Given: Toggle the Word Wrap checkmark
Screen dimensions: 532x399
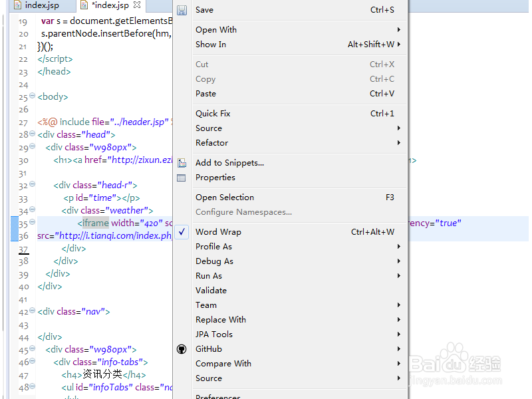Looking at the screenshot, I should [x=182, y=232].
